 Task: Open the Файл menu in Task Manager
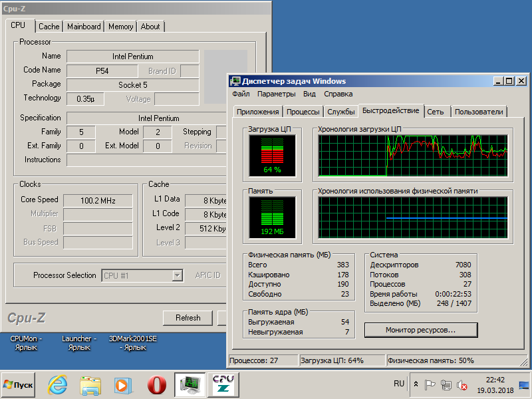[x=241, y=94]
